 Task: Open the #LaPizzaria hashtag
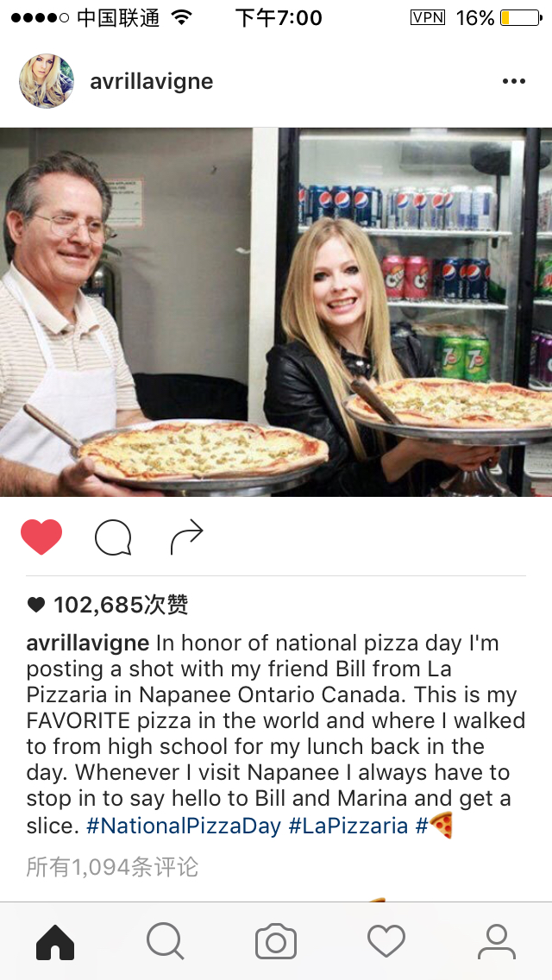pos(348,826)
